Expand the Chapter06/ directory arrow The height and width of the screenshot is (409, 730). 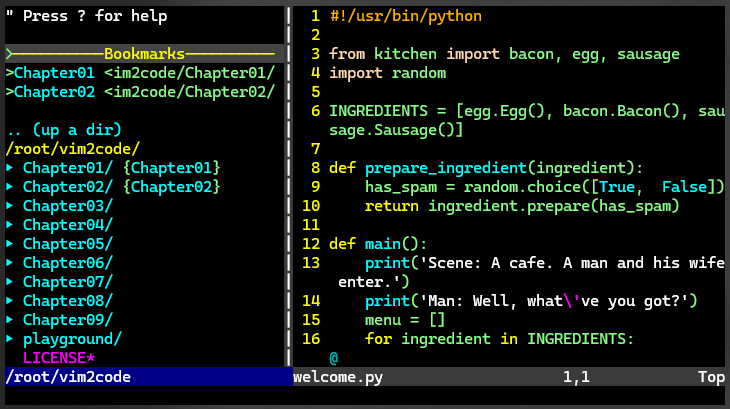click(x=9, y=262)
